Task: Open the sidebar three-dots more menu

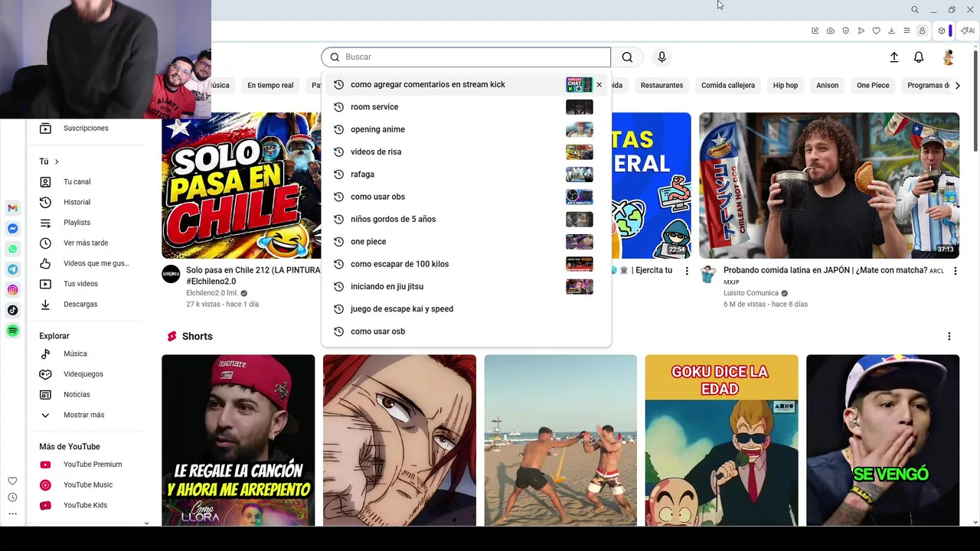Action: [x=12, y=514]
